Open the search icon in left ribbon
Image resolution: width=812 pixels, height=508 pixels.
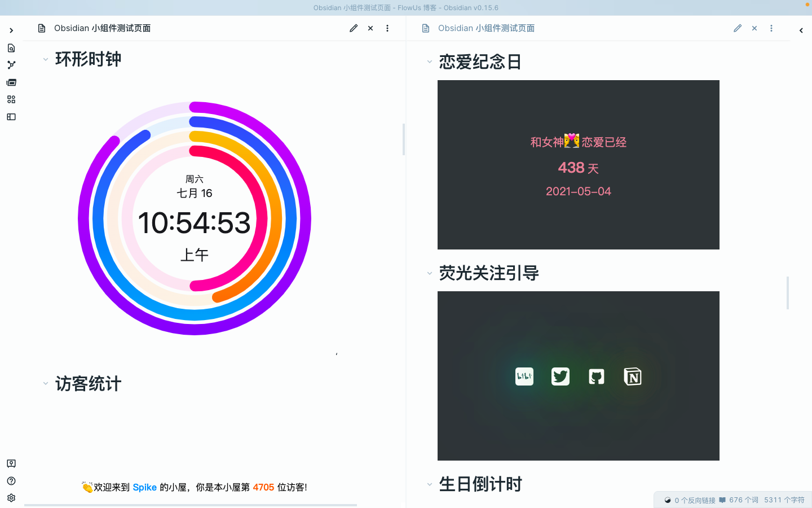11,48
